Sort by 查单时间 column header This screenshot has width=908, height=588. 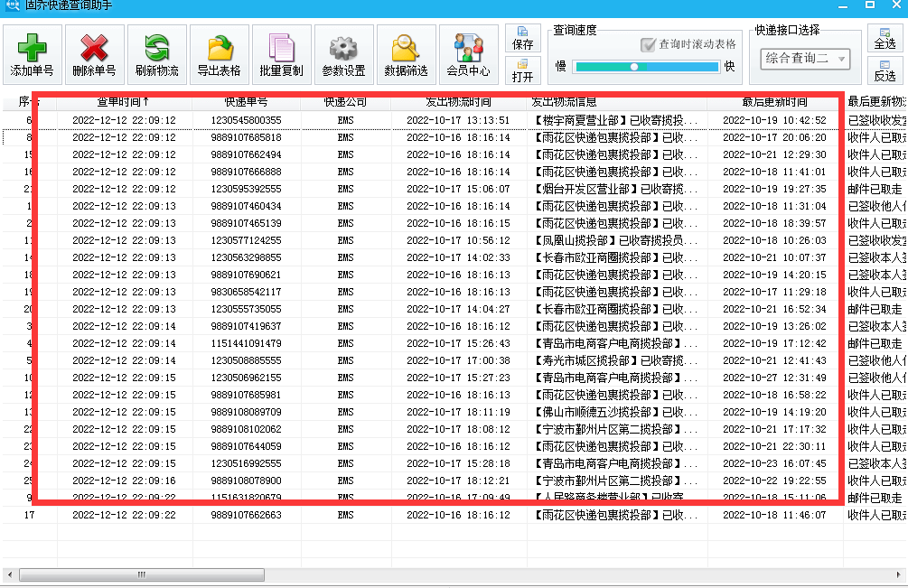tap(124, 102)
